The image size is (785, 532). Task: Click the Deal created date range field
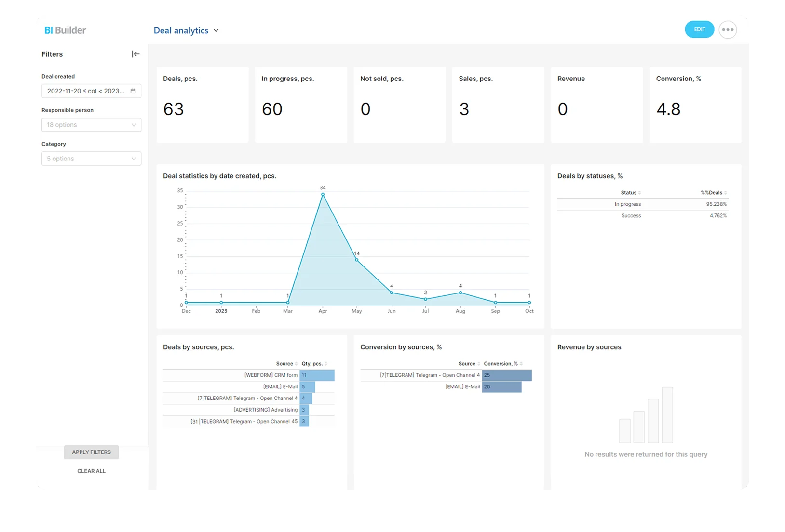point(91,91)
